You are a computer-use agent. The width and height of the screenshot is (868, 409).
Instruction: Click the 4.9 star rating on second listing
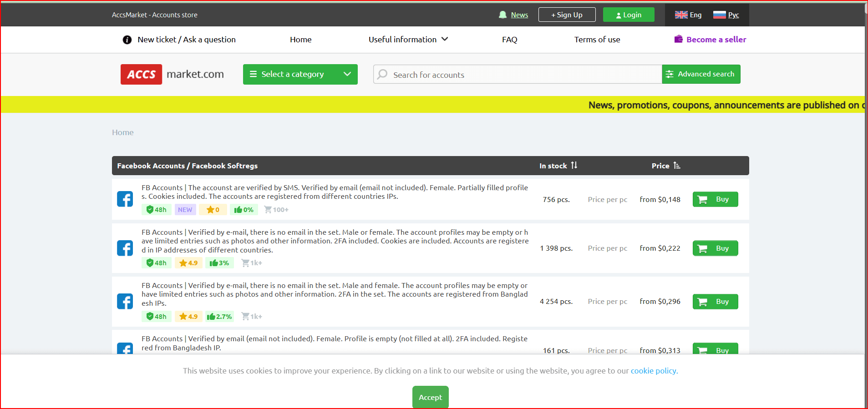pyautogui.click(x=188, y=263)
